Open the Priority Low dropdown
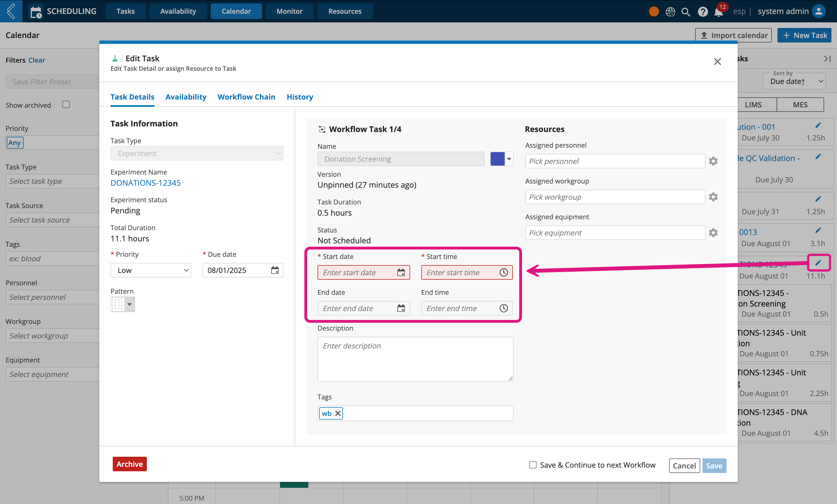Screen dimensions: 837x504 click(151, 270)
